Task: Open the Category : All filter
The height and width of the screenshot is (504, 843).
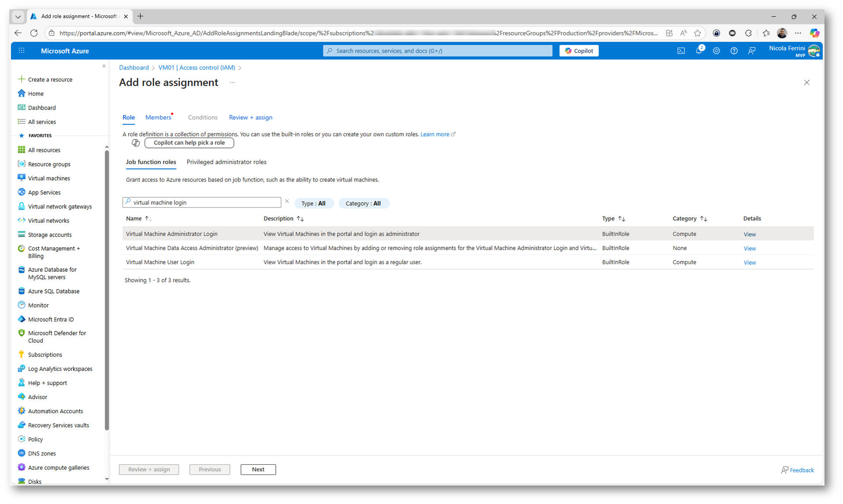Action: [363, 203]
